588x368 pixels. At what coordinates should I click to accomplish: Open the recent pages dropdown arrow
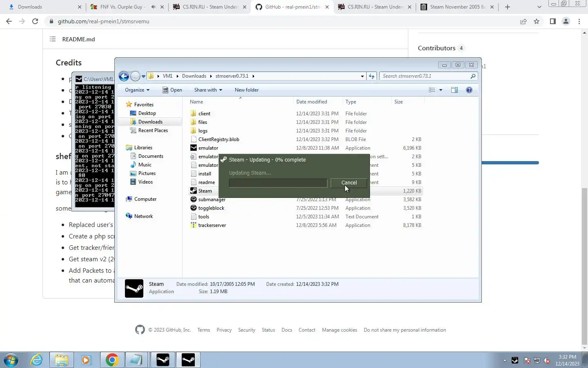[x=143, y=76]
